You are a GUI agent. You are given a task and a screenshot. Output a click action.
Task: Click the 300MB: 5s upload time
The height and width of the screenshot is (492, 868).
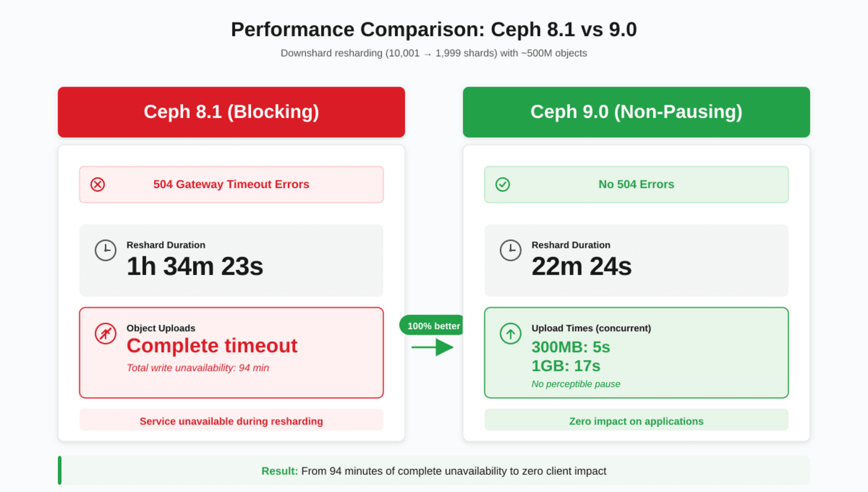pos(571,347)
